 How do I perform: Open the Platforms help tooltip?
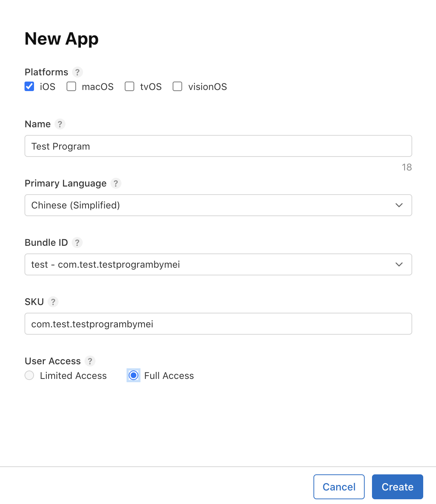(x=77, y=72)
